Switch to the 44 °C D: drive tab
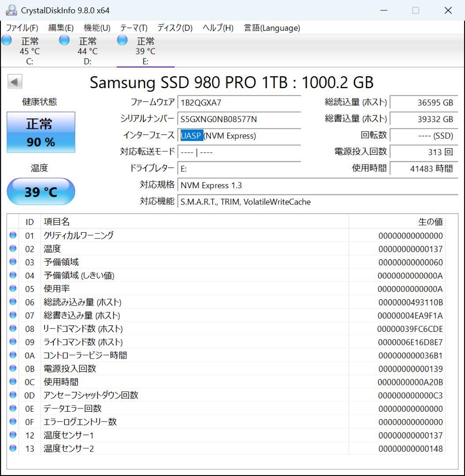The height and width of the screenshot is (476, 465). coord(87,51)
